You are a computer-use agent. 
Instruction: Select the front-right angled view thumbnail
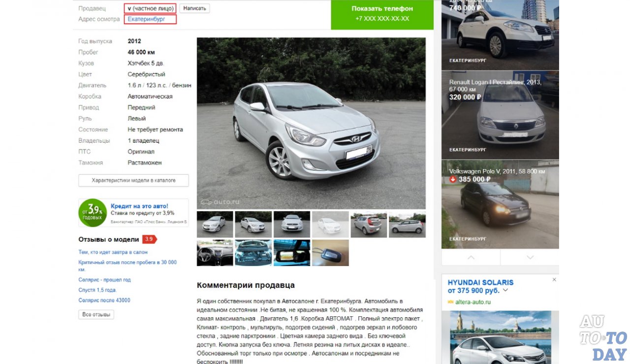tap(253, 224)
